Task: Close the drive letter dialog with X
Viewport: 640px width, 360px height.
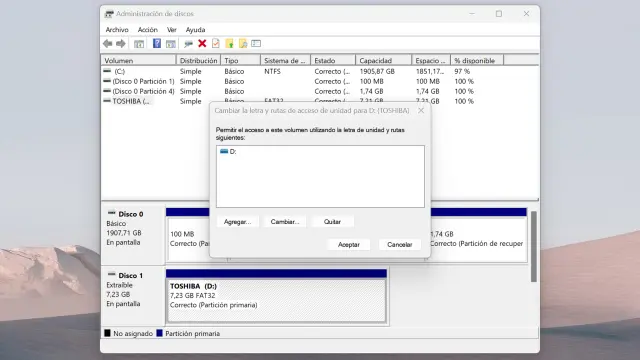Action: (x=421, y=111)
